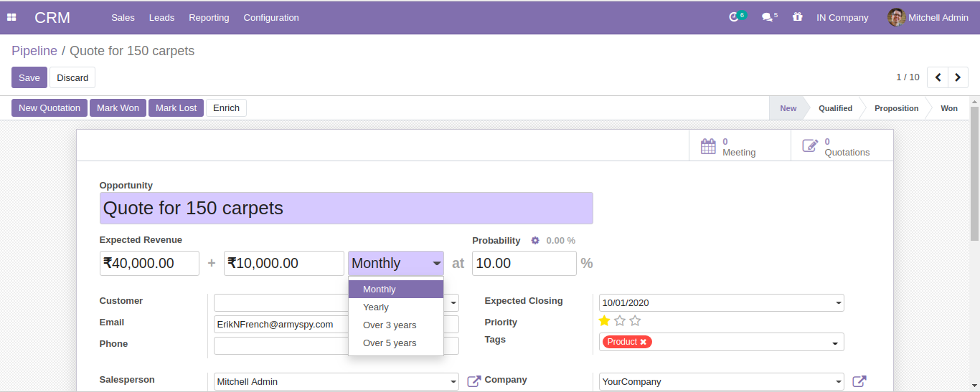Expand the Salesperson dropdown
The height and width of the screenshot is (392, 980).
453,382
